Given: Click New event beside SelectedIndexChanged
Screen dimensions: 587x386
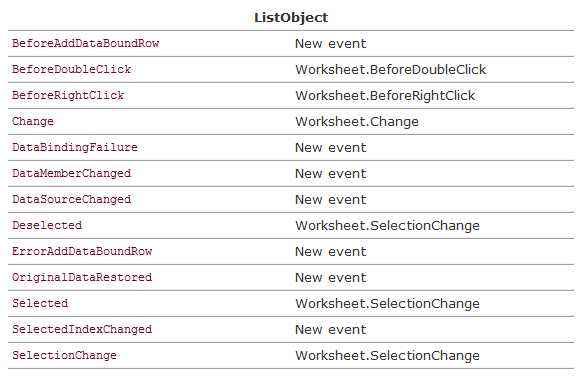Looking at the screenshot, I should [331, 330].
